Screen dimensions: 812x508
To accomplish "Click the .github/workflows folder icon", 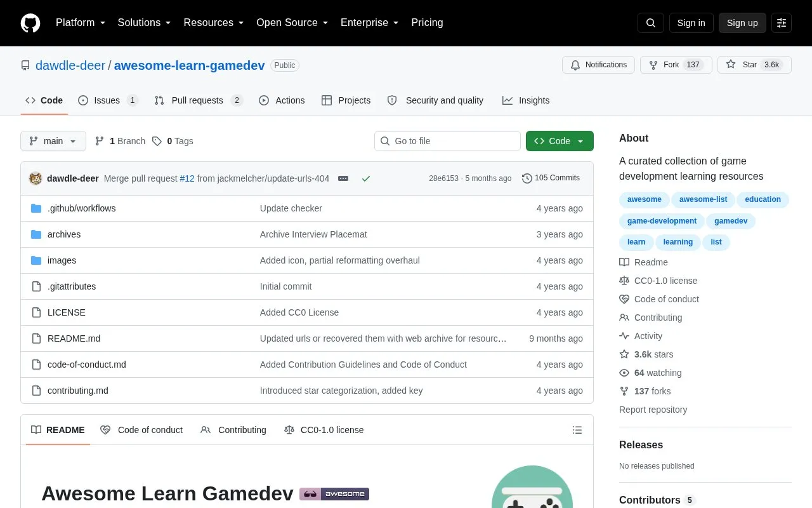I will 36,208.
